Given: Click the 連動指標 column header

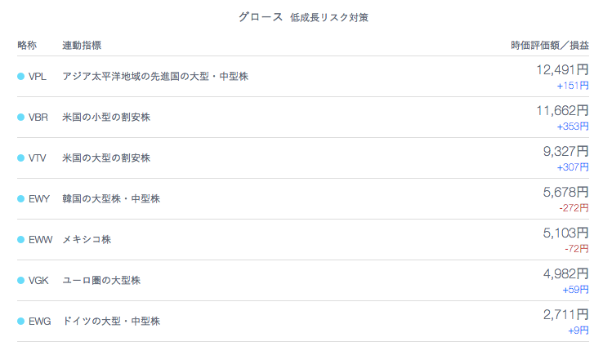Looking at the screenshot, I should 82,44.
